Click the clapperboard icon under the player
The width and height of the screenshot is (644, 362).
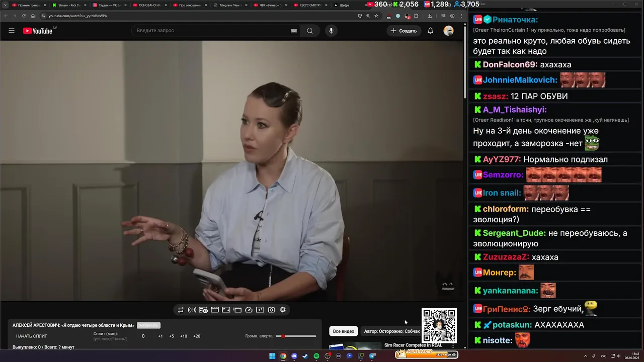[x=215, y=310]
